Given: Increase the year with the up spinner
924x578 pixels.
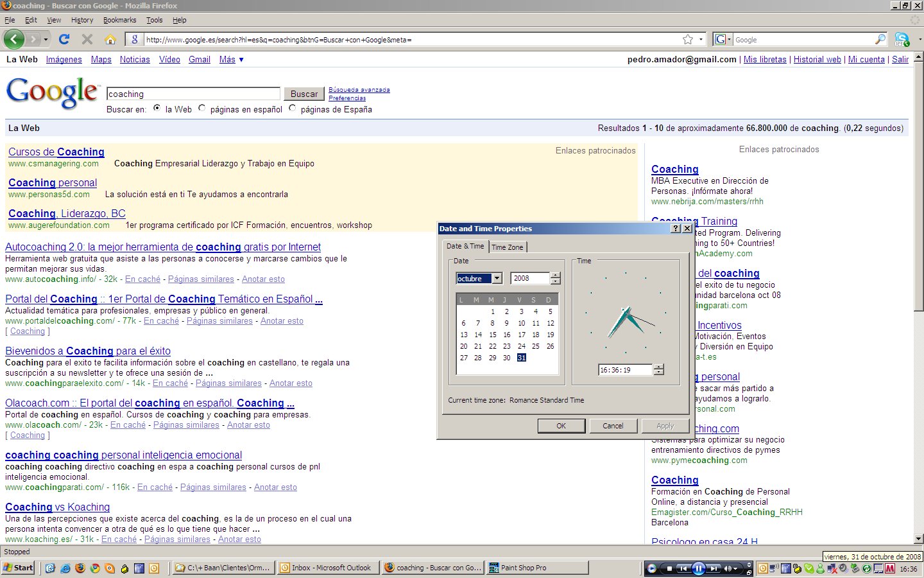Looking at the screenshot, I should click(x=556, y=276).
